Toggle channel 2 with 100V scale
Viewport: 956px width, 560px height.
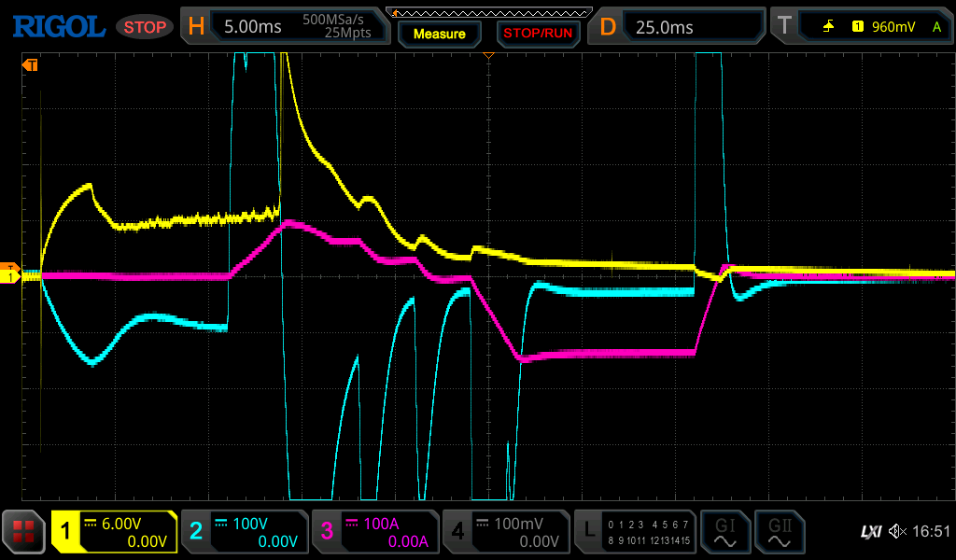[244, 532]
